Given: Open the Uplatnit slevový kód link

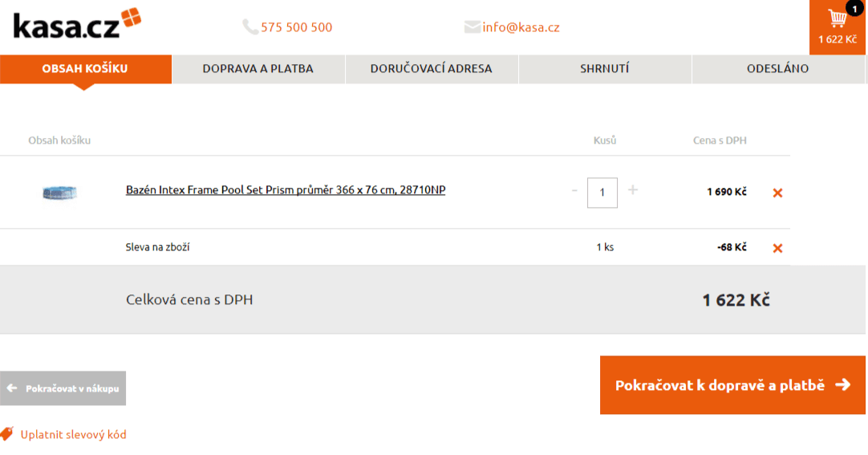Looking at the screenshot, I should 73,434.
